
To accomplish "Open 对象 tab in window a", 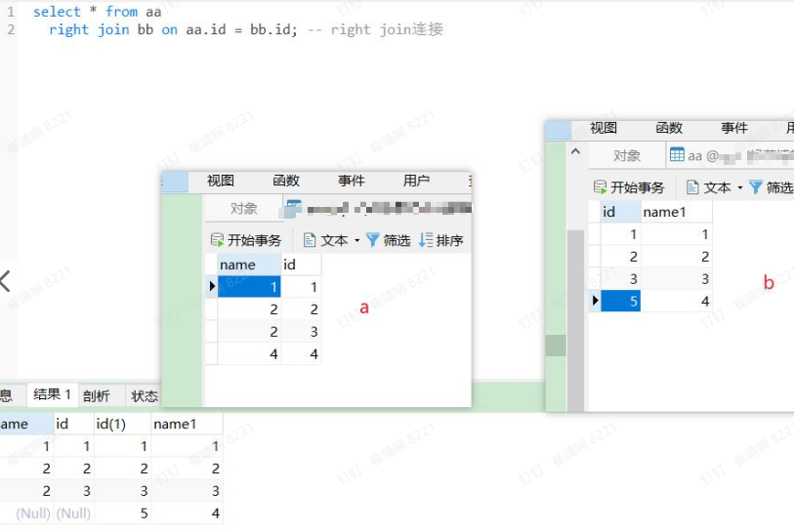I will [x=243, y=208].
